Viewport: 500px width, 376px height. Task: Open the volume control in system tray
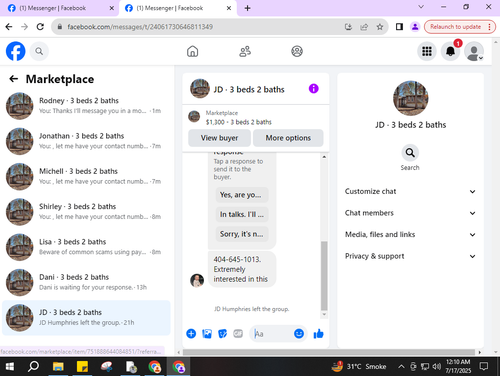click(436, 367)
